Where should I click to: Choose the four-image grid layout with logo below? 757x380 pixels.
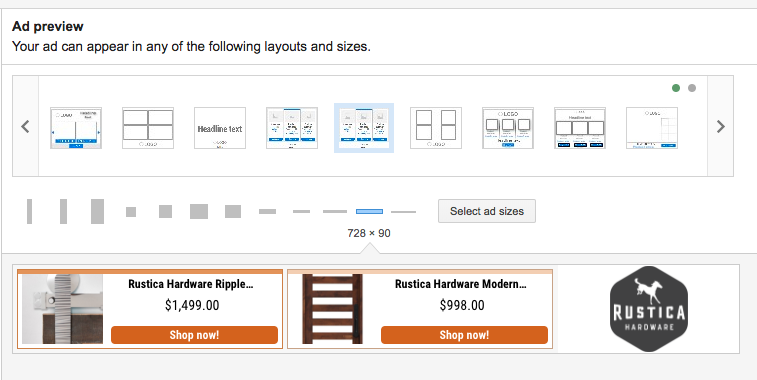pyautogui.click(x=148, y=128)
